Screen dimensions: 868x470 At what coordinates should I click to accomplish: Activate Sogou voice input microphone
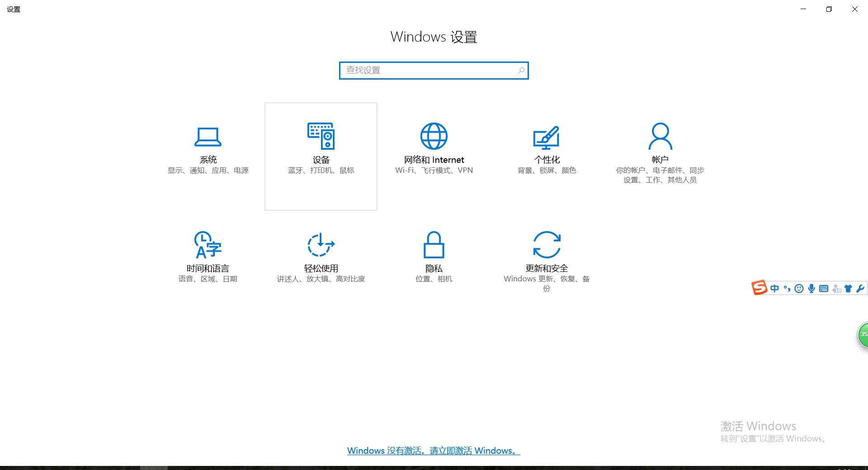(811, 289)
